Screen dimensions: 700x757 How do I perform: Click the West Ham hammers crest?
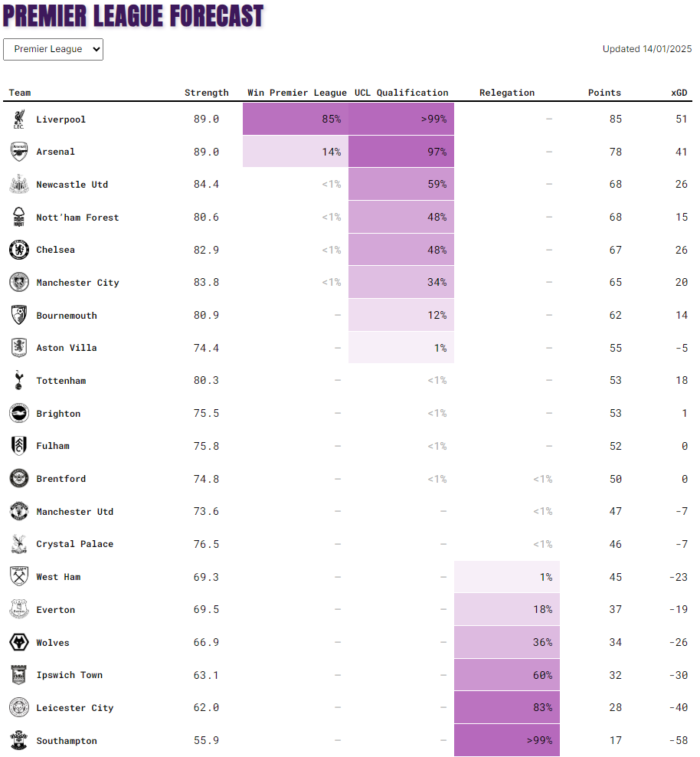tap(19, 576)
